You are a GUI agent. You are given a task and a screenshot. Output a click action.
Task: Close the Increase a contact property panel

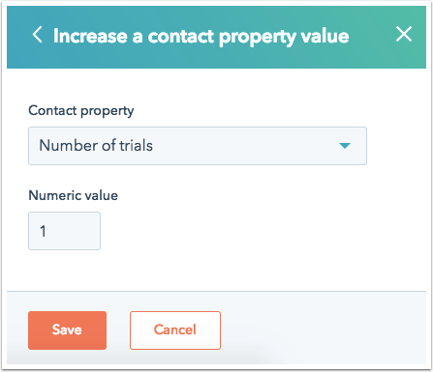[404, 34]
